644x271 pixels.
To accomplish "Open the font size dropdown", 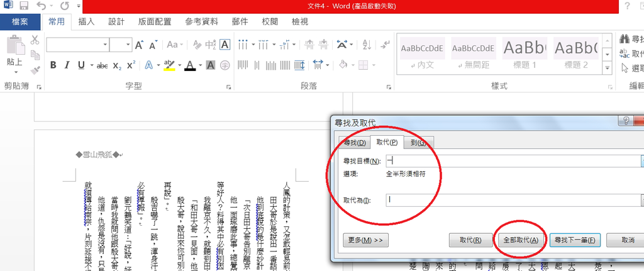I will (x=128, y=45).
